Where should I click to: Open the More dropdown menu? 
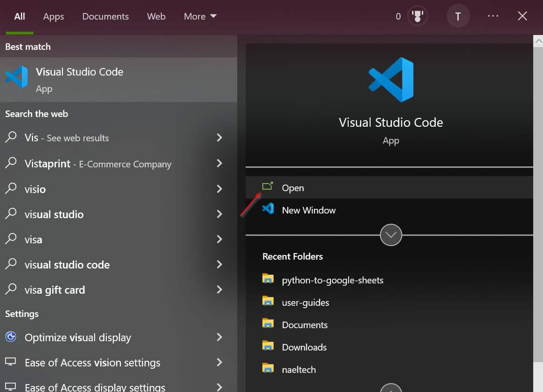point(200,16)
